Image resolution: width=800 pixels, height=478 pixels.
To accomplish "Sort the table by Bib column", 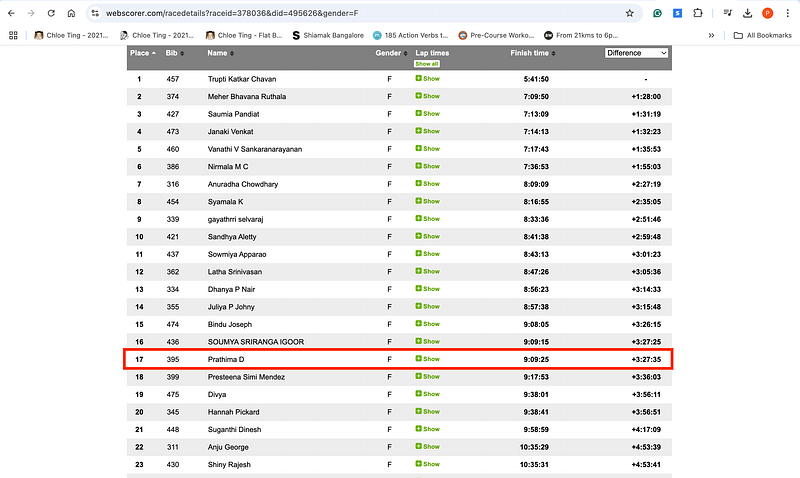I will coord(174,53).
